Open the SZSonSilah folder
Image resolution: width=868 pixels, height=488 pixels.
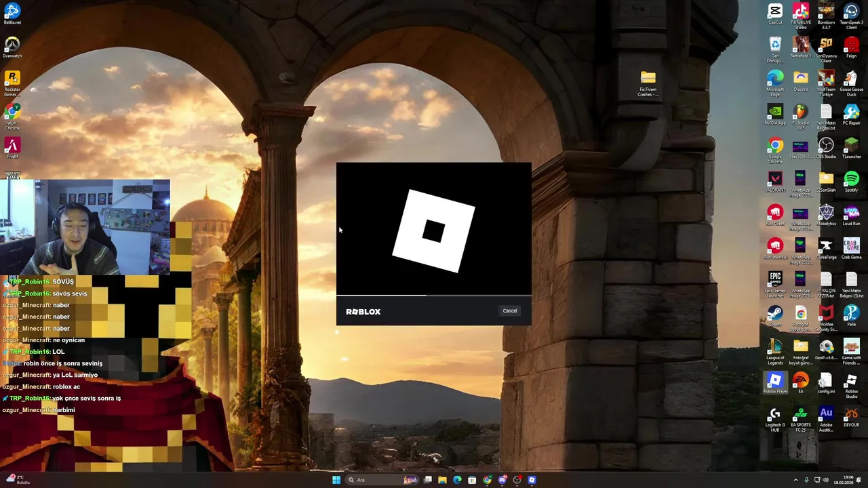point(826,181)
